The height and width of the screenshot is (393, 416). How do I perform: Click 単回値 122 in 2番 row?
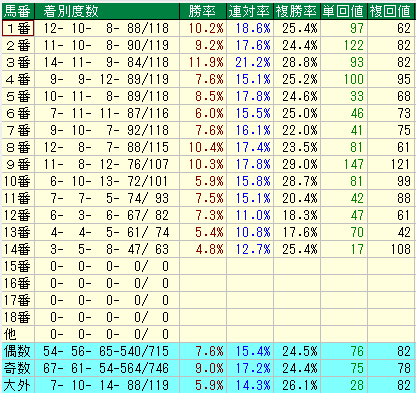(x=354, y=45)
